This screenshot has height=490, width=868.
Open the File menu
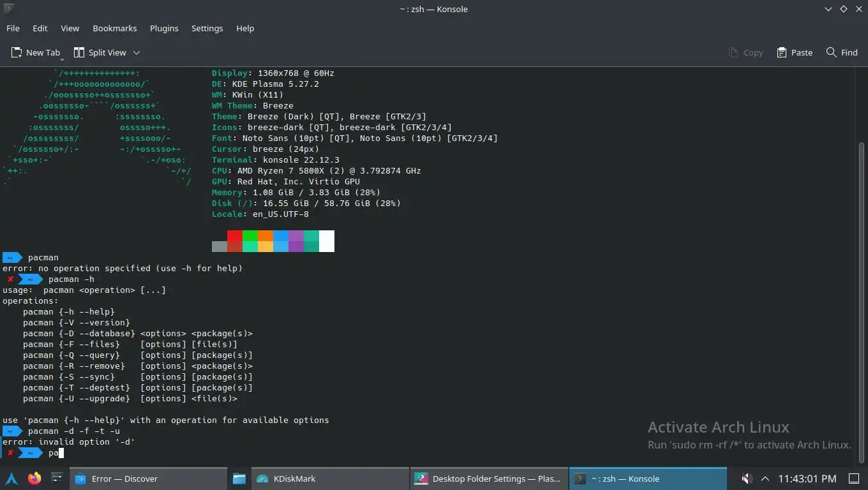coord(13,28)
